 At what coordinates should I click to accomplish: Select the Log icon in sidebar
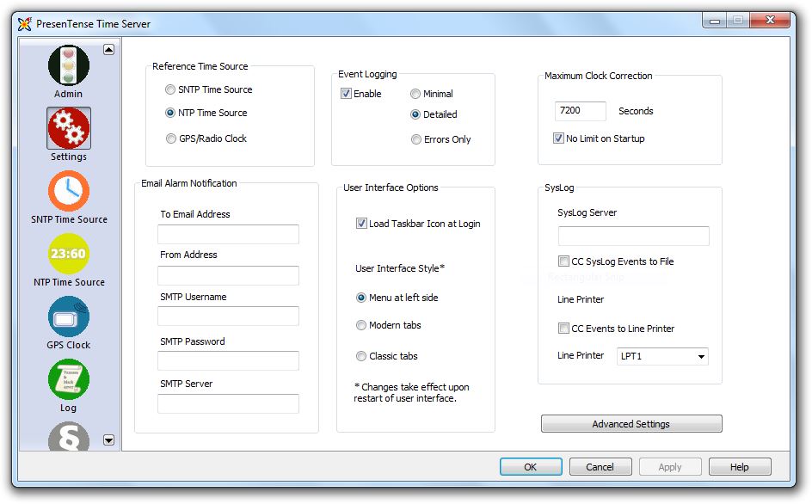pos(67,379)
